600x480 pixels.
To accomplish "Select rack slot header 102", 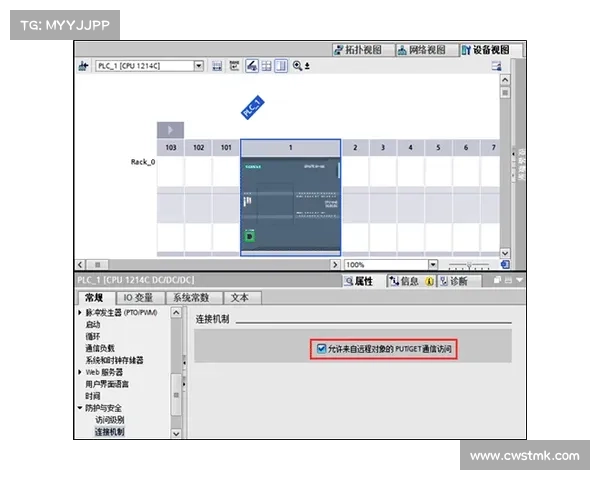I will coord(198,147).
